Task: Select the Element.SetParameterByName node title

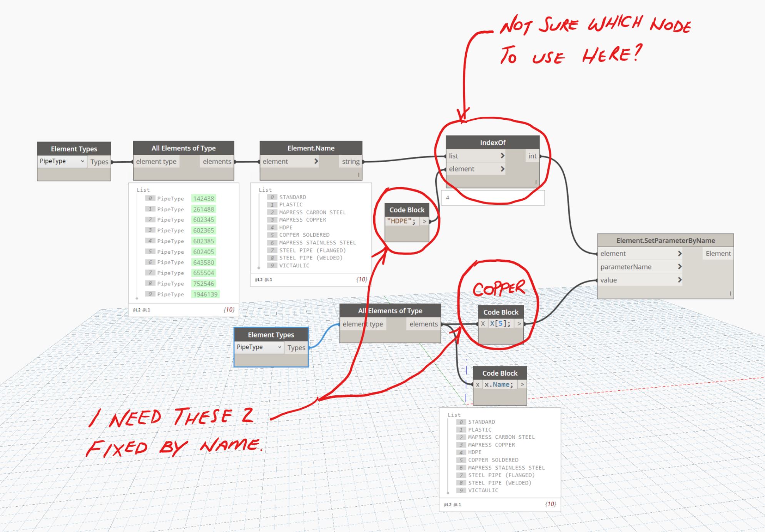Action: pos(666,241)
